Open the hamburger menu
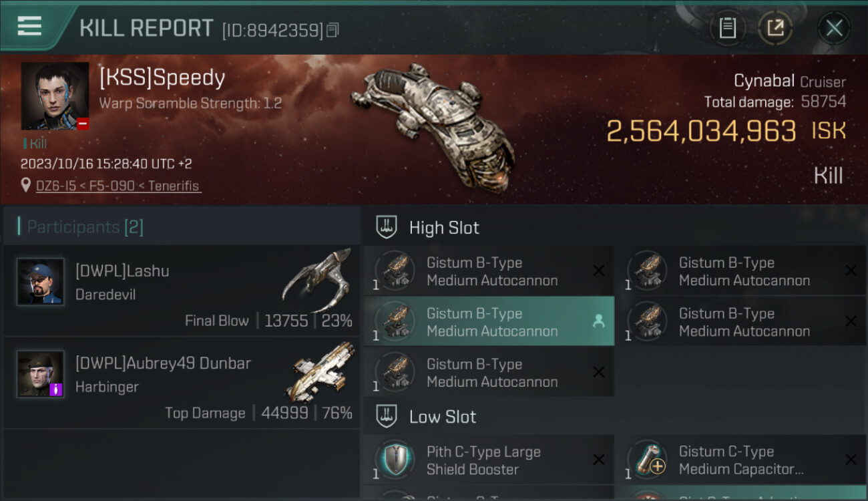The width and height of the screenshot is (868, 501). pyautogui.click(x=29, y=27)
